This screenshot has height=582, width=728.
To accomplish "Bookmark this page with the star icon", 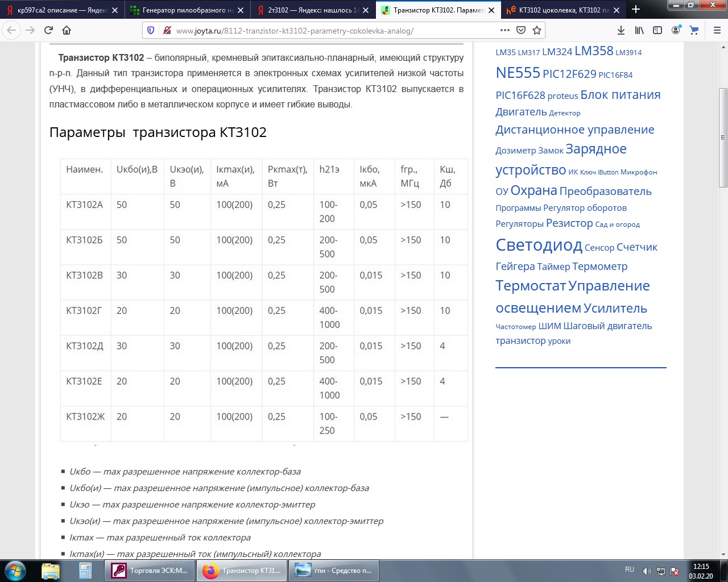I will [x=536, y=30].
